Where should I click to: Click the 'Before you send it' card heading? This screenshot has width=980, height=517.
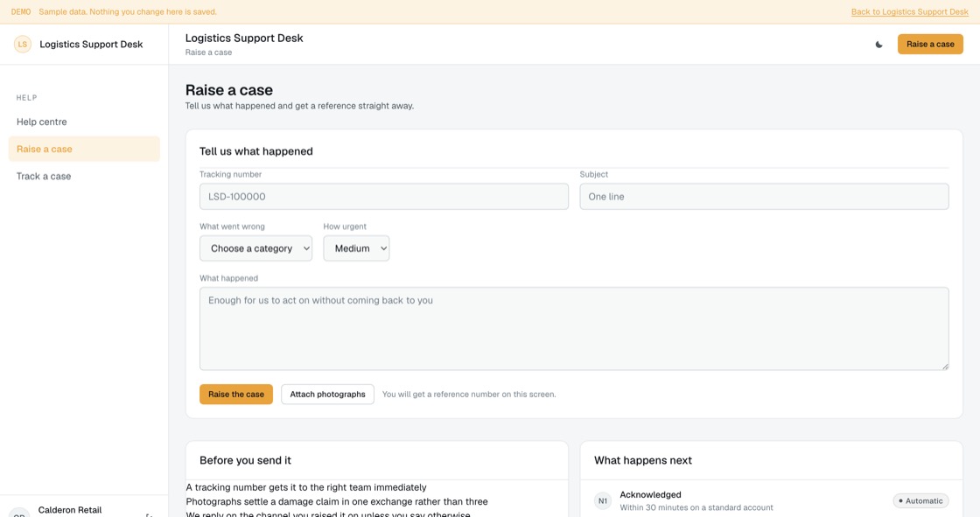[245, 460]
